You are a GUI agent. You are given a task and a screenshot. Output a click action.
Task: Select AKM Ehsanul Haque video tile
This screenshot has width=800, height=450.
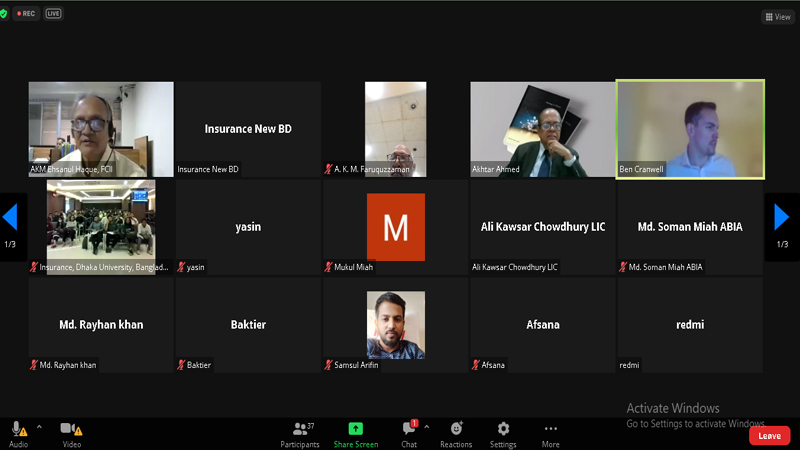(x=101, y=129)
